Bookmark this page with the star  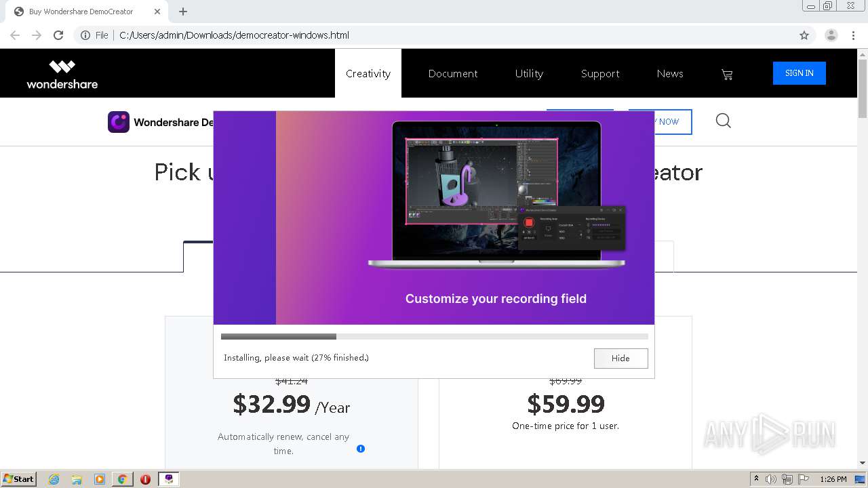[x=804, y=35]
